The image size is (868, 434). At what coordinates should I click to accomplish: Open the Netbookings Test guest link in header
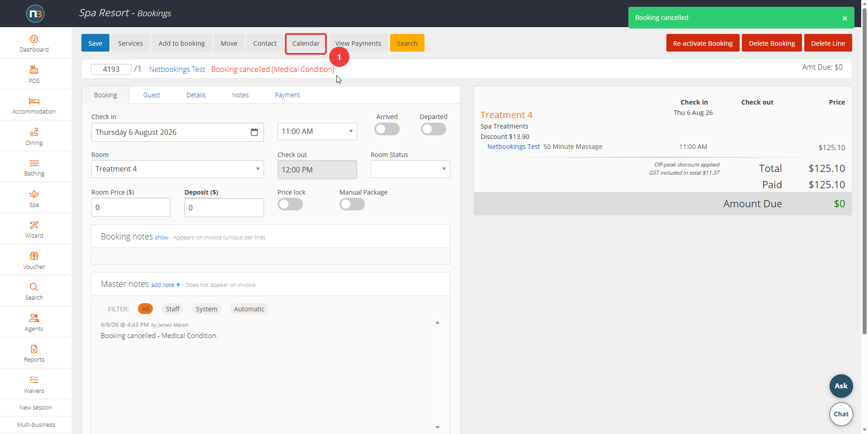pos(177,69)
